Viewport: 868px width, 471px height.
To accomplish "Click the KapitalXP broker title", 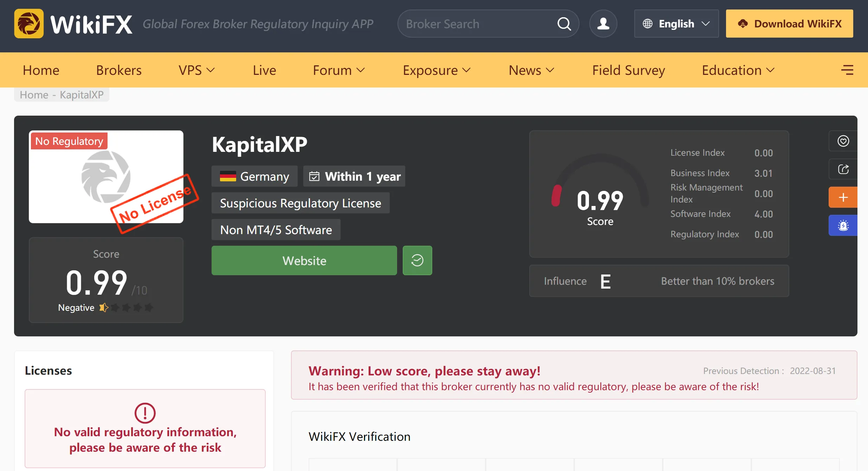I will [259, 144].
